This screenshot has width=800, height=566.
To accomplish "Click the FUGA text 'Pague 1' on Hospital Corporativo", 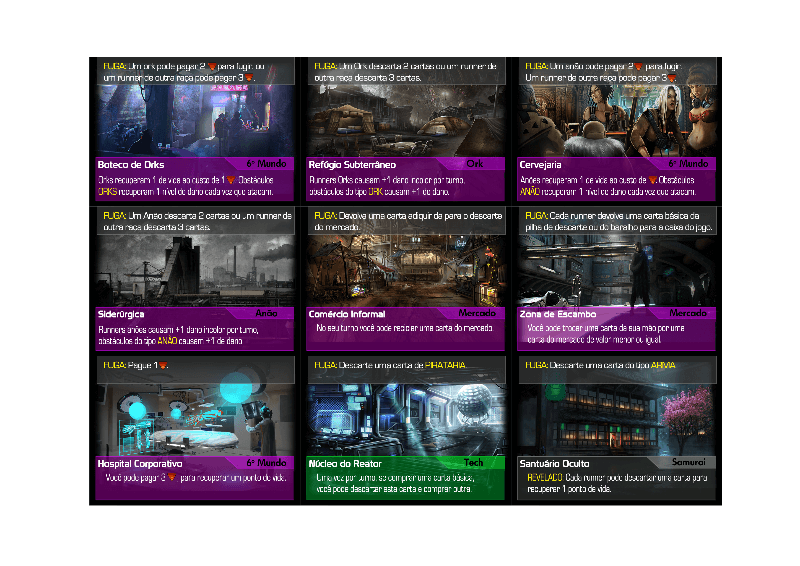I will click(x=136, y=365).
